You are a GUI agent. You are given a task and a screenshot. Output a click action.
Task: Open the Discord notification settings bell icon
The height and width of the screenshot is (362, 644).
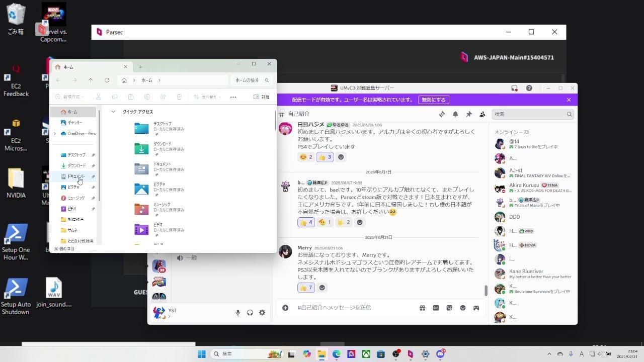[x=455, y=114]
